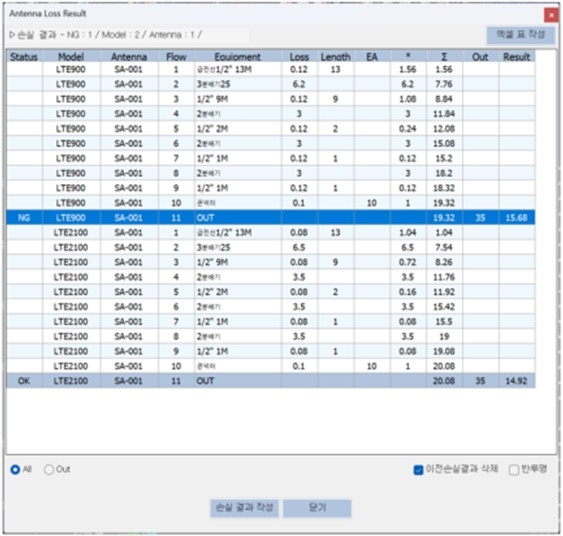
Task: Select the All radio button
Action: coord(15,469)
